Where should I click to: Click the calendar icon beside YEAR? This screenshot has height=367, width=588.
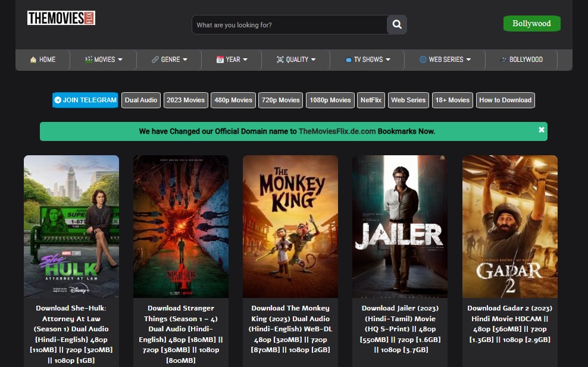click(220, 59)
